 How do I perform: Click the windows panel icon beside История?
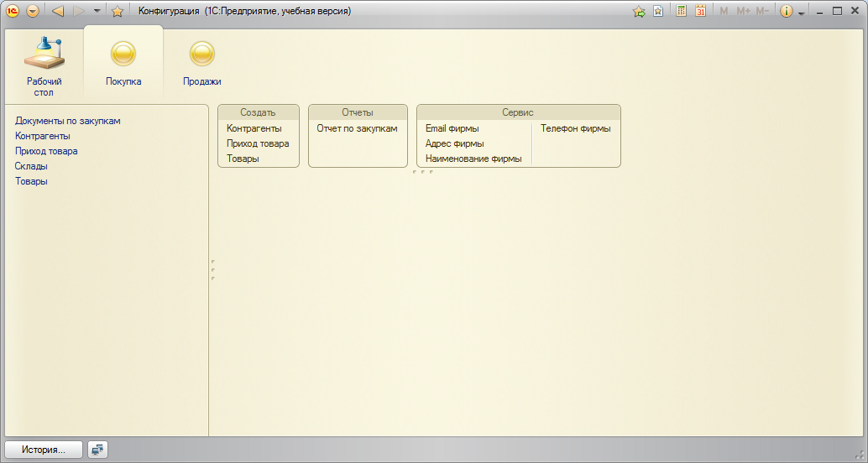98,450
